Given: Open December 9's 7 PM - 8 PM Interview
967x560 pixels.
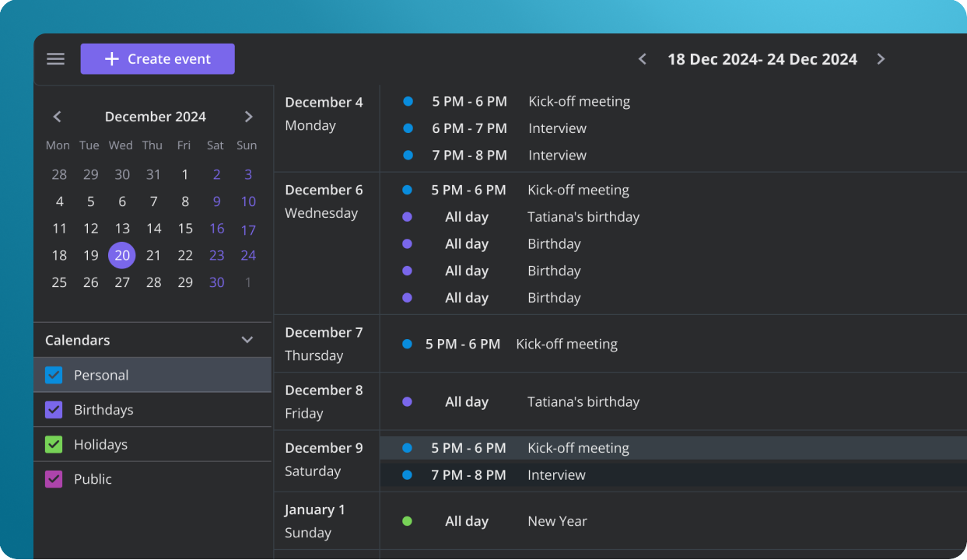Looking at the screenshot, I should tap(674, 475).
